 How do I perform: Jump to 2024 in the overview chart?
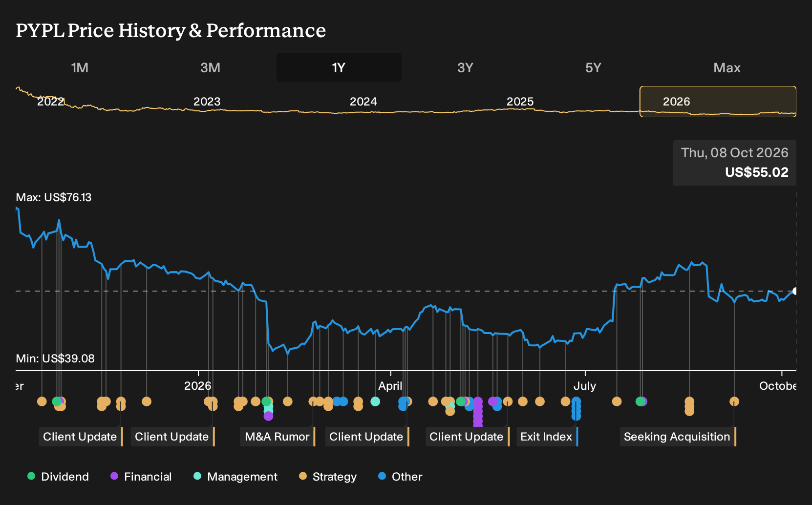[363, 102]
